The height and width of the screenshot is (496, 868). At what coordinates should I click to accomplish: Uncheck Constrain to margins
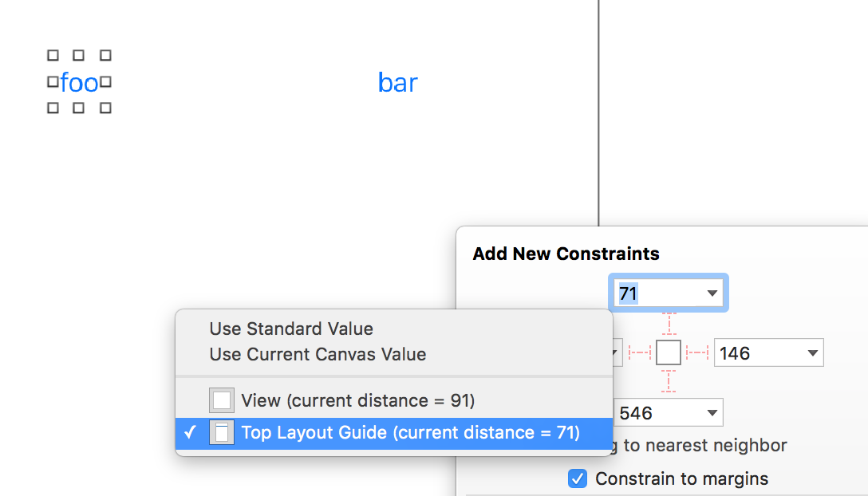click(x=578, y=478)
